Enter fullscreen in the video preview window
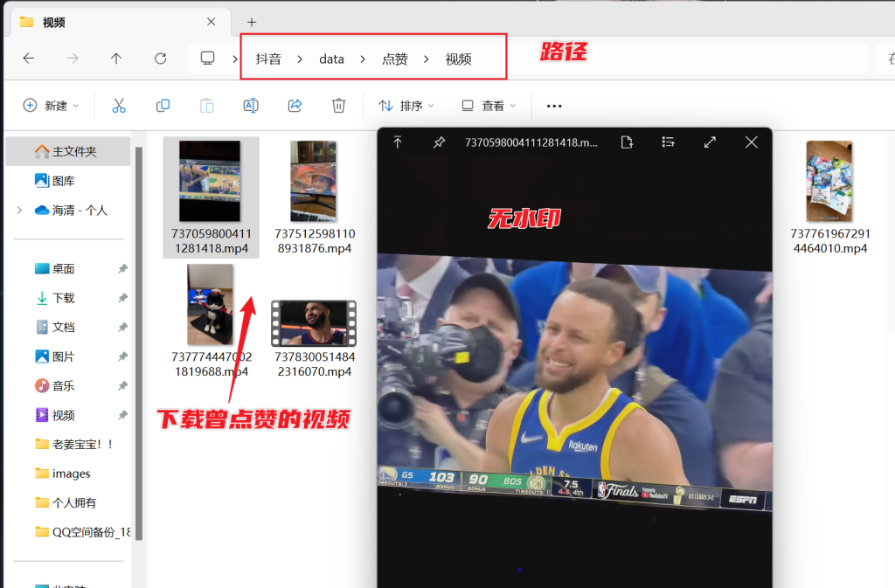This screenshot has height=588, width=895. point(710,142)
